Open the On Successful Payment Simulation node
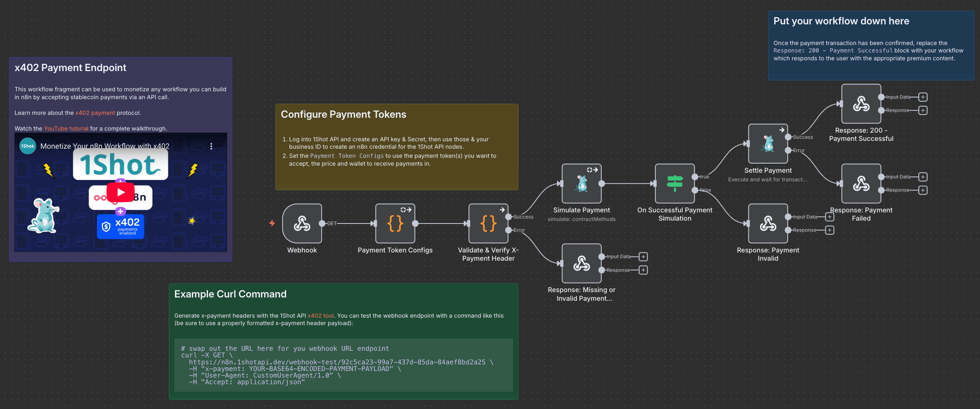This screenshot has width=980, height=409. tap(674, 183)
